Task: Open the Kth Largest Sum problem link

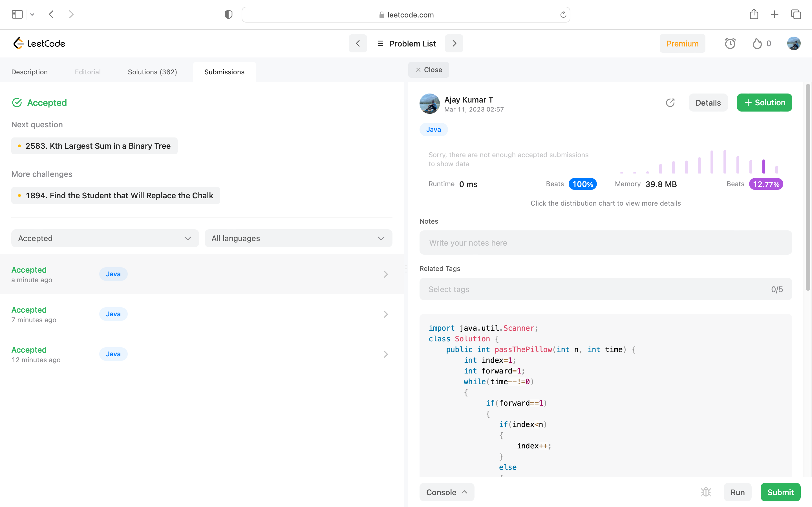Action: coord(98,146)
